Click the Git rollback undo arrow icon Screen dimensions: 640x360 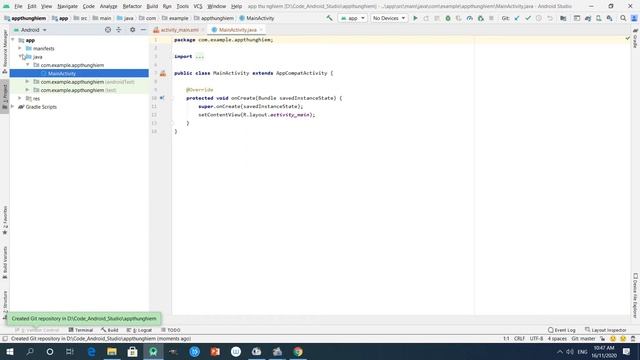(x=550, y=18)
